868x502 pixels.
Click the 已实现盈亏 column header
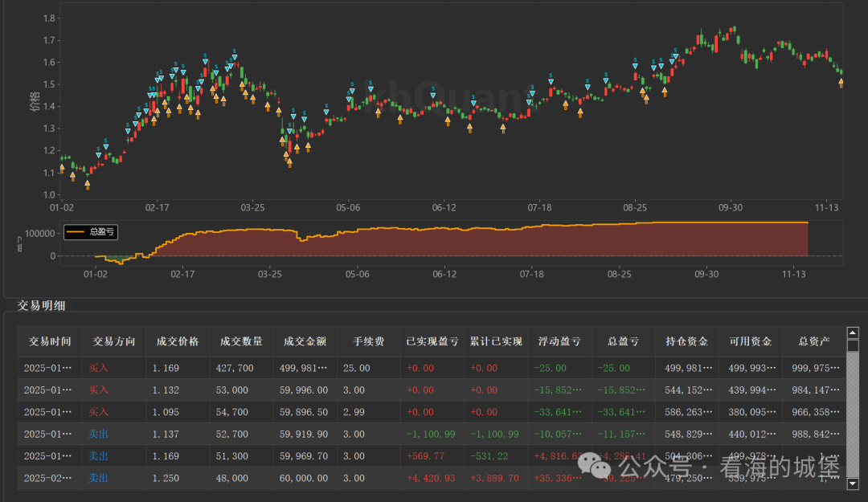click(432, 341)
